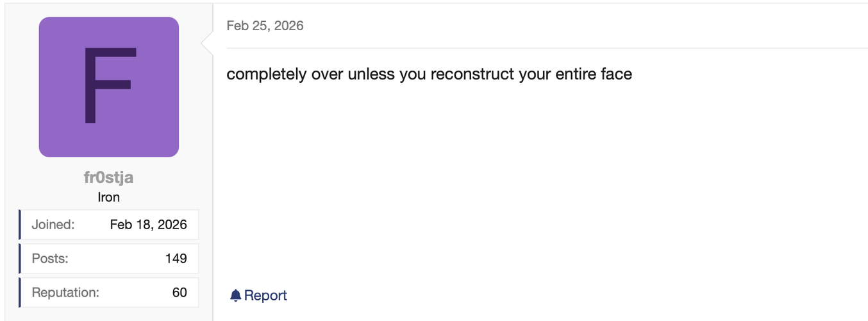Open the purple F avatar image

click(109, 87)
